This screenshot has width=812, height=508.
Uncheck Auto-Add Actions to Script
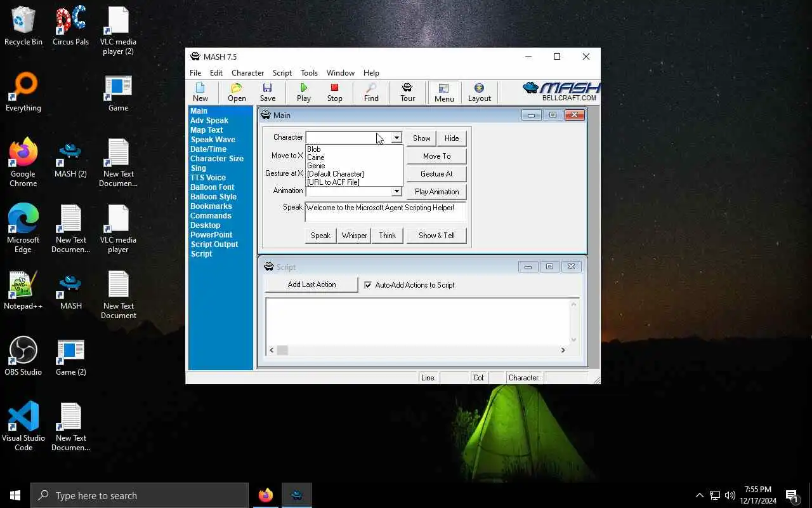pyautogui.click(x=368, y=285)
